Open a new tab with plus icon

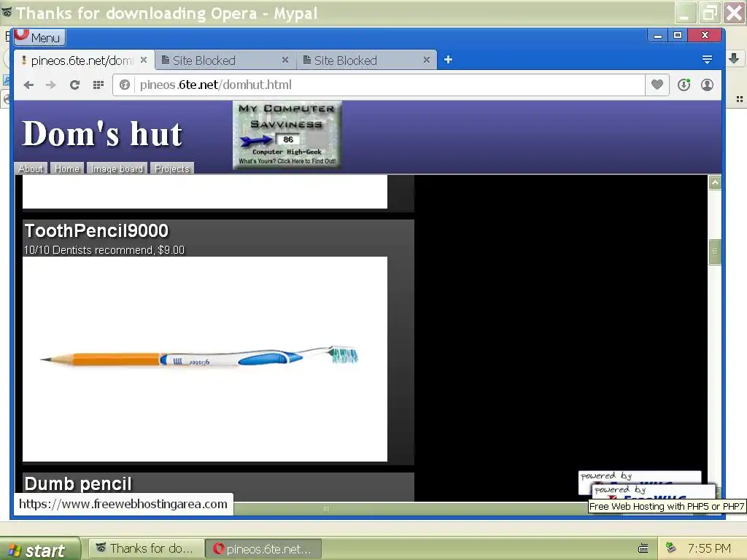(448, 60)
